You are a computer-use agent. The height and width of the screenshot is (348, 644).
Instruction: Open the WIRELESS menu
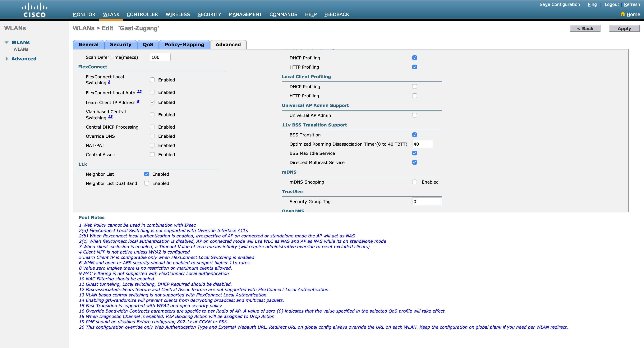pos(178,14)
